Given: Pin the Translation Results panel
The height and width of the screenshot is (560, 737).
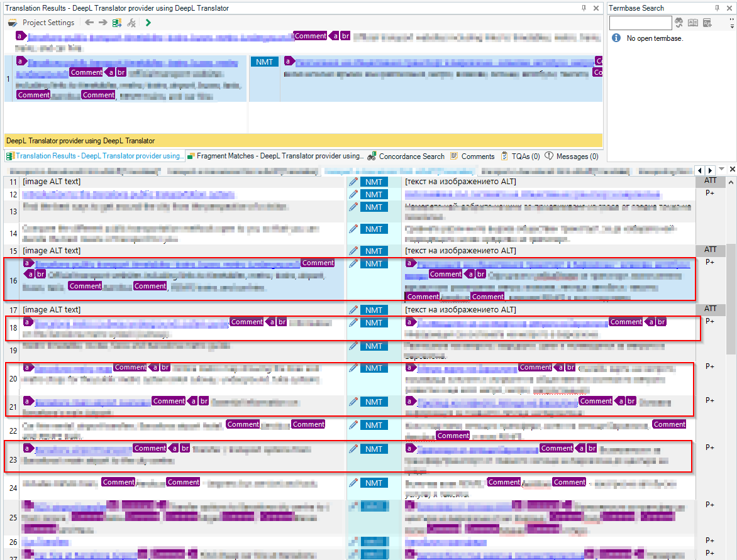Looking at the screenshot, I should coord(584,8).
